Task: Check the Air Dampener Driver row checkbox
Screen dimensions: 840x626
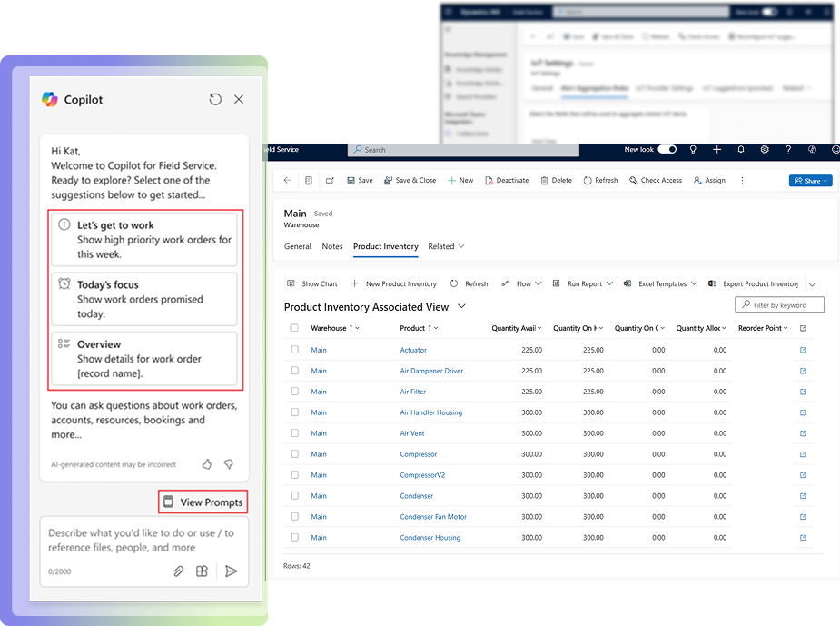Action: pyautogui.click(x=294, y=371)
